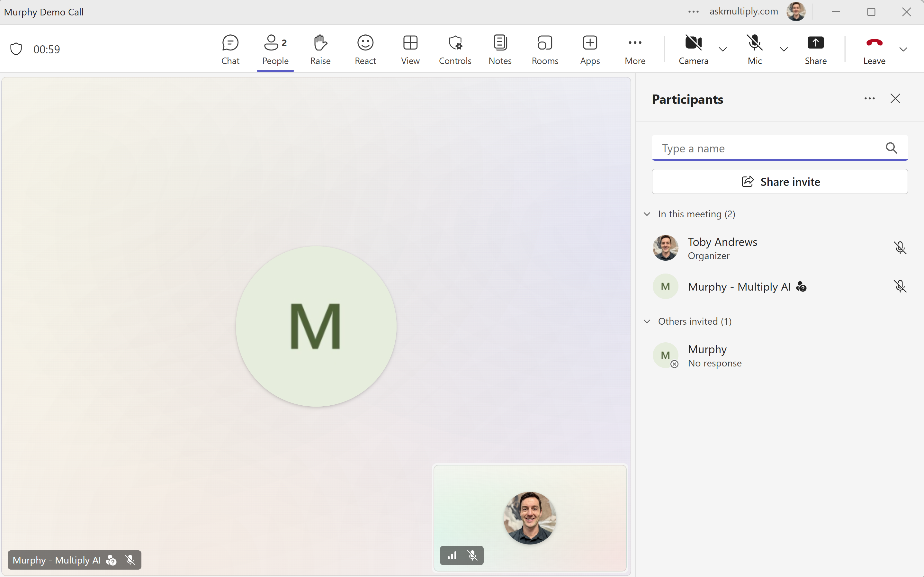924x577 pixels.
Task: Click the unverified badge next to Murphy - Multiply AI
Action: (x=801, y=287)
